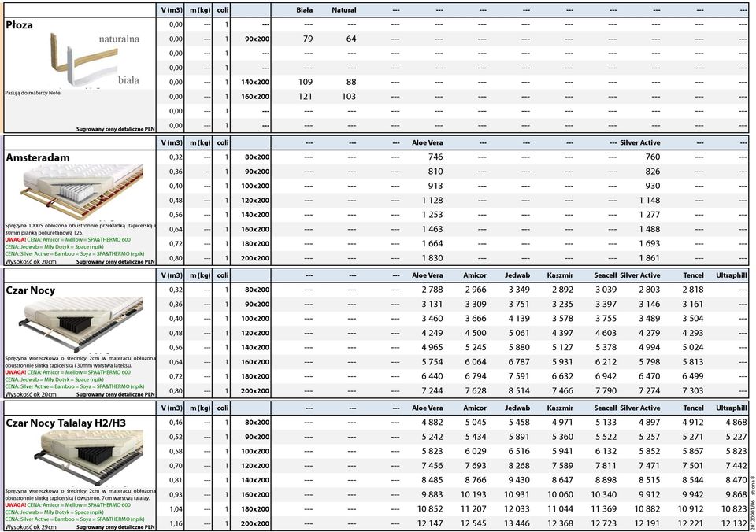Viewport: 756px width, 532px height.
Task: Select the 'Płoza' product title
Action: [19, 25]
